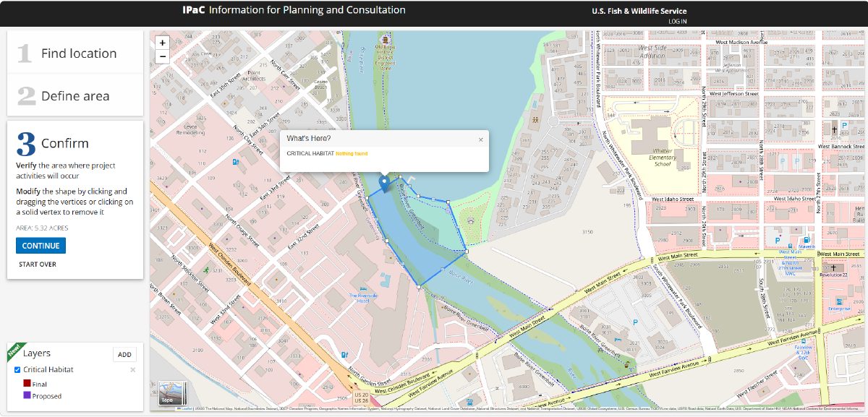Open the Leaflet attribution link
Screen dimensions: 868x417
click(x=187, y=410)
